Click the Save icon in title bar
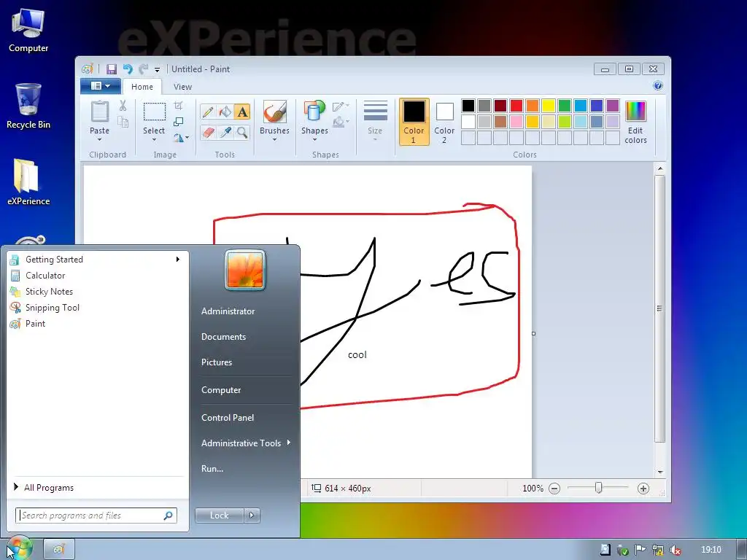 point(112,69)
